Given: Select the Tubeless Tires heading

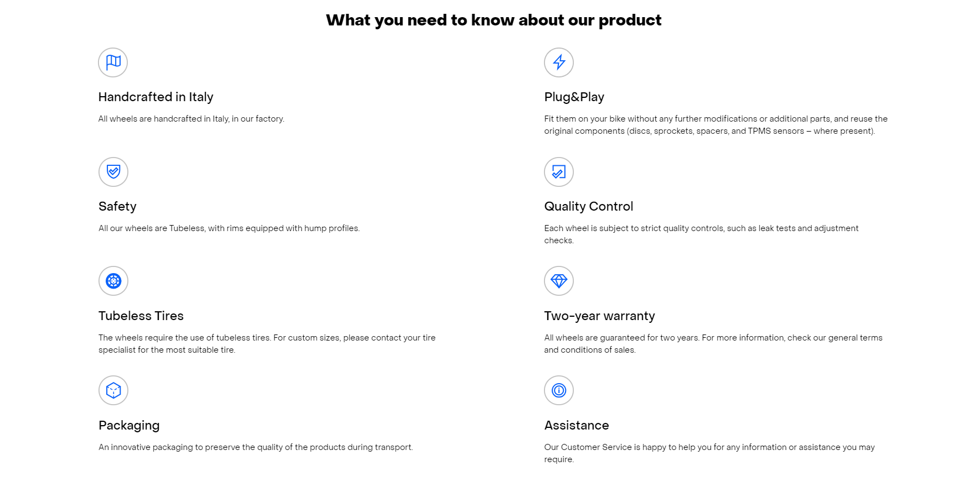Looking at the screenshot, I should 141,316.
